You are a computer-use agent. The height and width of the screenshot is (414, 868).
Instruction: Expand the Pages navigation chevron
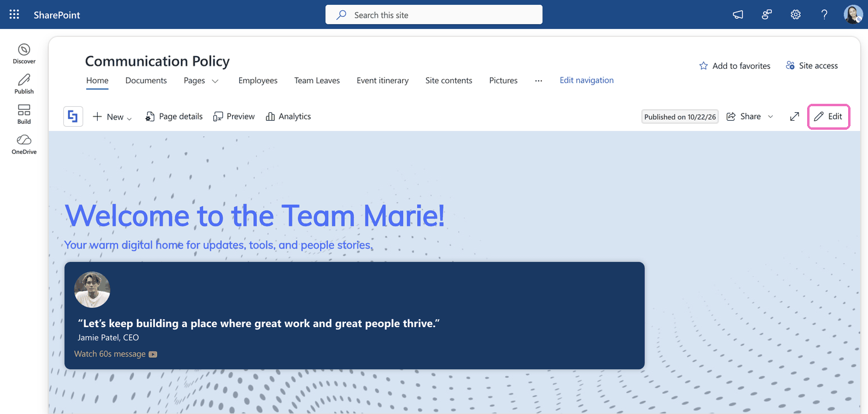(x=215, y=81)
